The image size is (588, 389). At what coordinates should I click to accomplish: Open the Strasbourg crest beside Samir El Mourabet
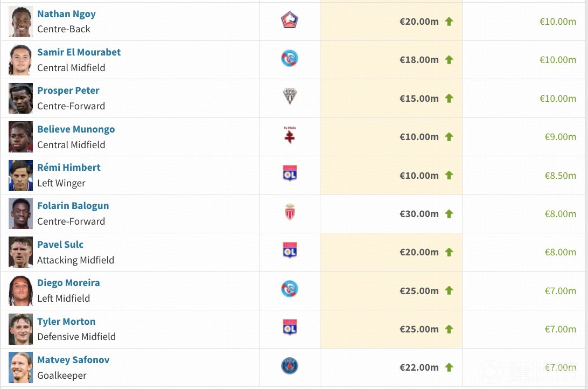pos(290,59)
